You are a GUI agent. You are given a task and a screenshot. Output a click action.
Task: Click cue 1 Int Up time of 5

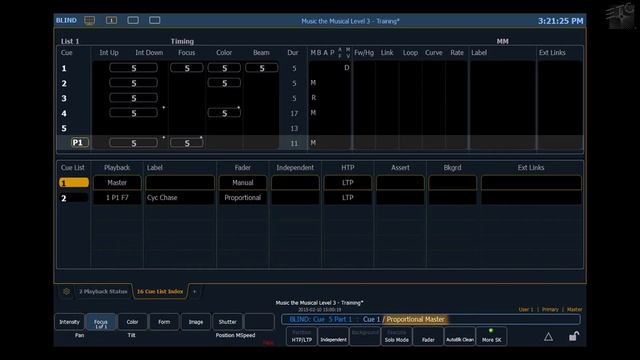(133, 68)
